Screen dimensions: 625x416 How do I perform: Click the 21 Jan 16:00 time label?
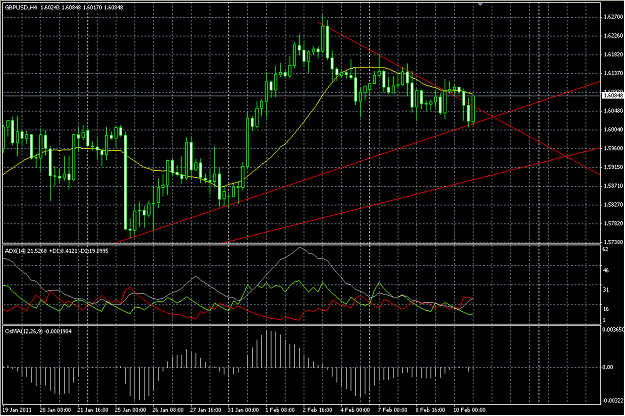92,410
